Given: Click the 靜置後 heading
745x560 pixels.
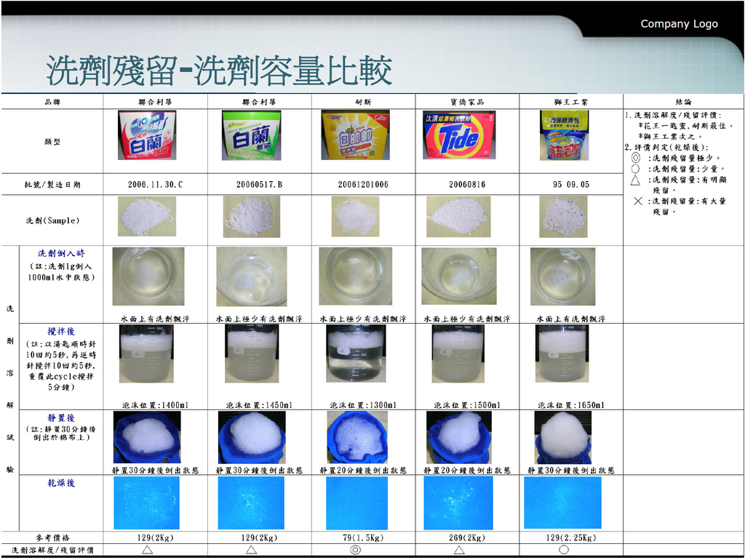Looking at the screenshot, I should [x=61, y=418].
